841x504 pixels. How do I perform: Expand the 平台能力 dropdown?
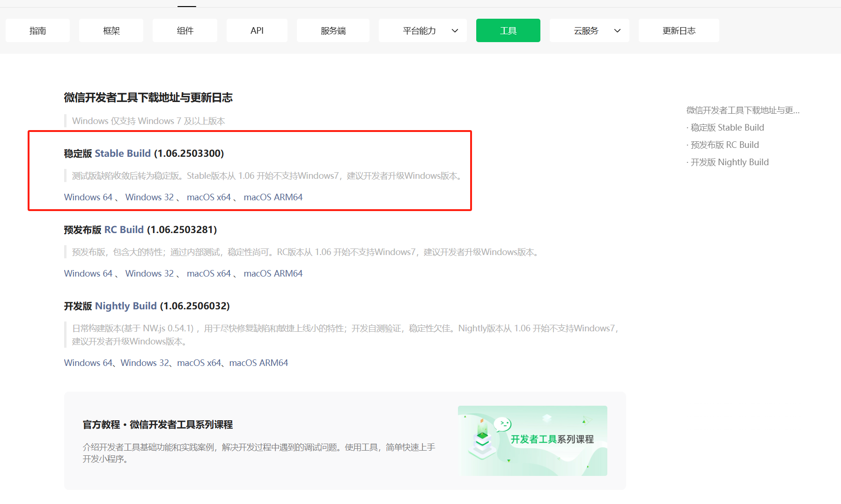[423, 30]
